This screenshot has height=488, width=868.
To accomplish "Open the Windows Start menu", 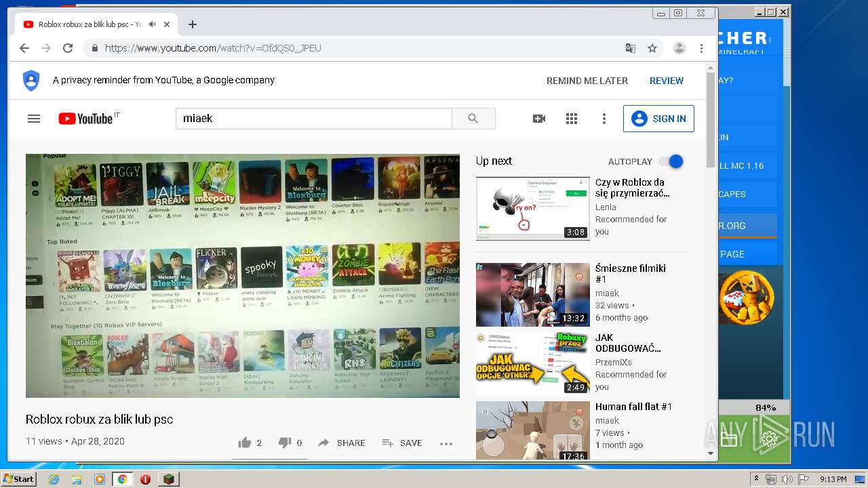I will click(18, 479).
